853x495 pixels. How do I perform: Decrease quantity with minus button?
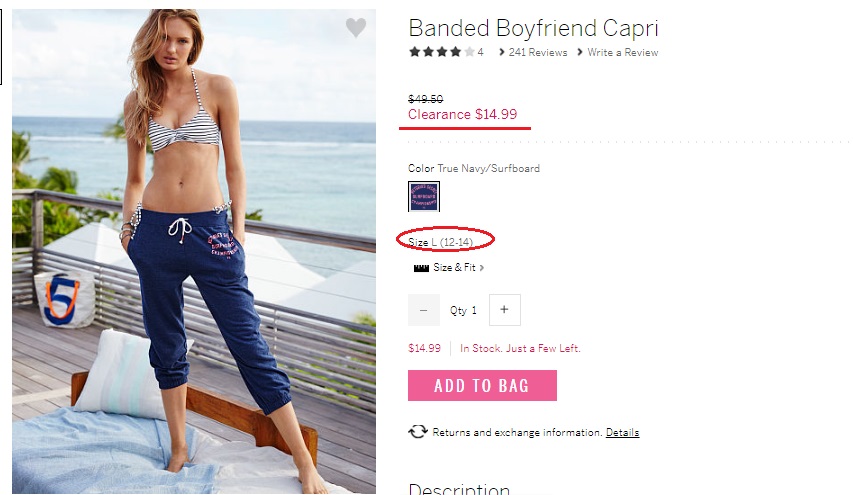pos(424,310)
